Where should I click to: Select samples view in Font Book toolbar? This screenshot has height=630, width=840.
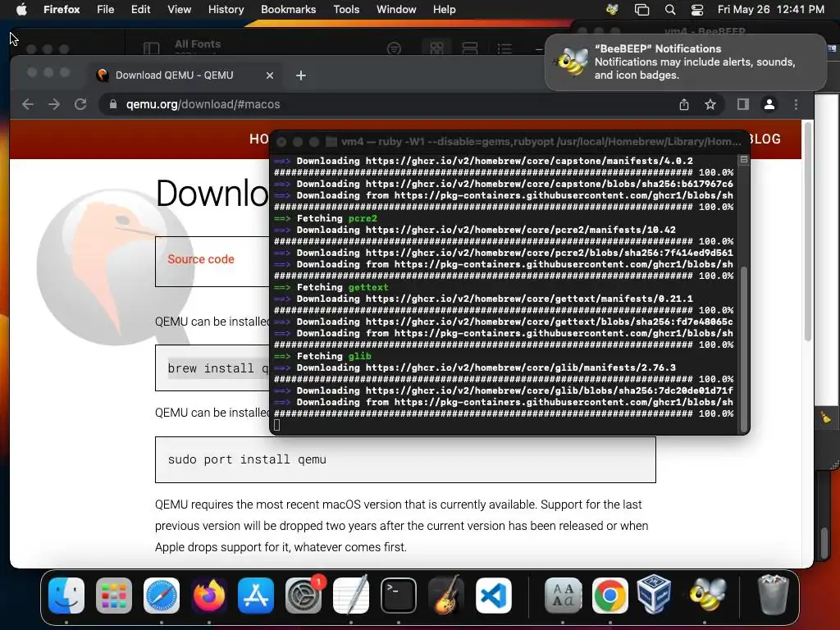[470, 48]
